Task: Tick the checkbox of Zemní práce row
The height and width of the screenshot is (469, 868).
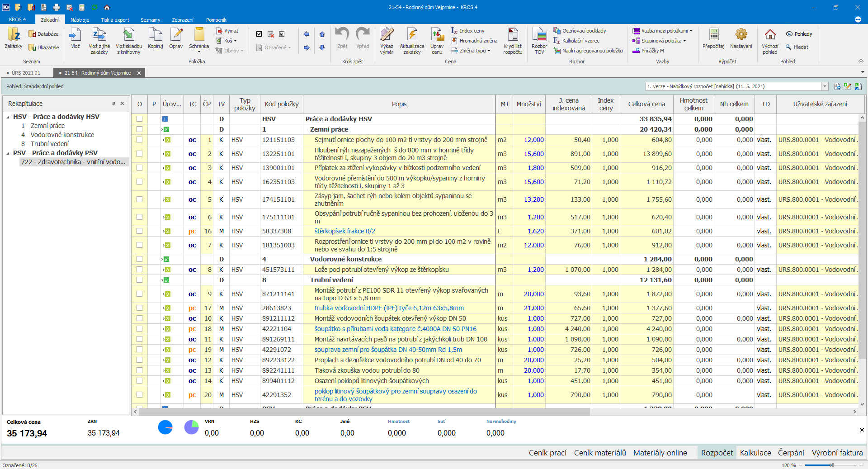Action: [x=139, y=129]
